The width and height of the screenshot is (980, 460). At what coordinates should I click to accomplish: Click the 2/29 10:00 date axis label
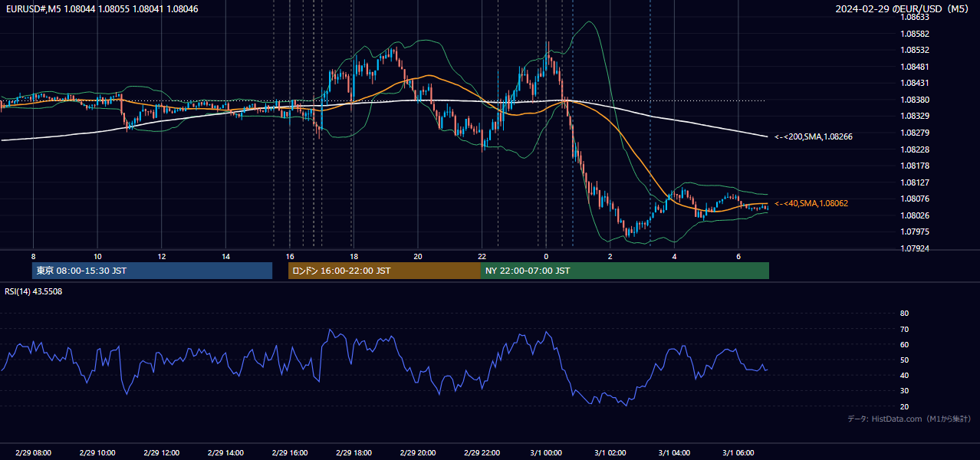point(97,453)
